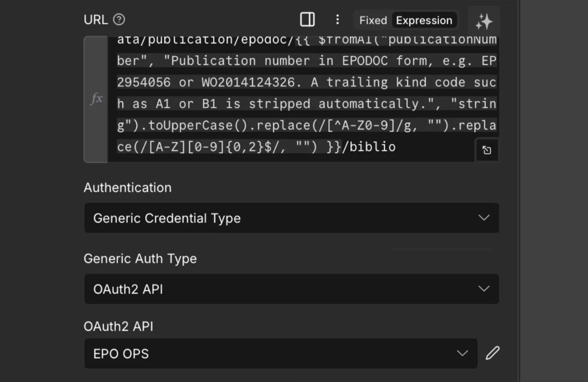Open the expression editor expand icon
This screenshot has height=382, width=588.
pyautogui.click(x=487, y=150)
